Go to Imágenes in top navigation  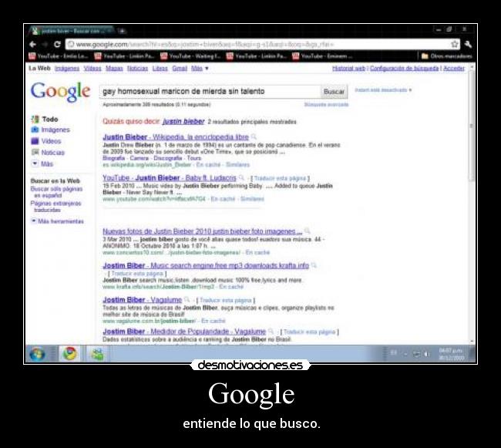(x=67, y=69)
